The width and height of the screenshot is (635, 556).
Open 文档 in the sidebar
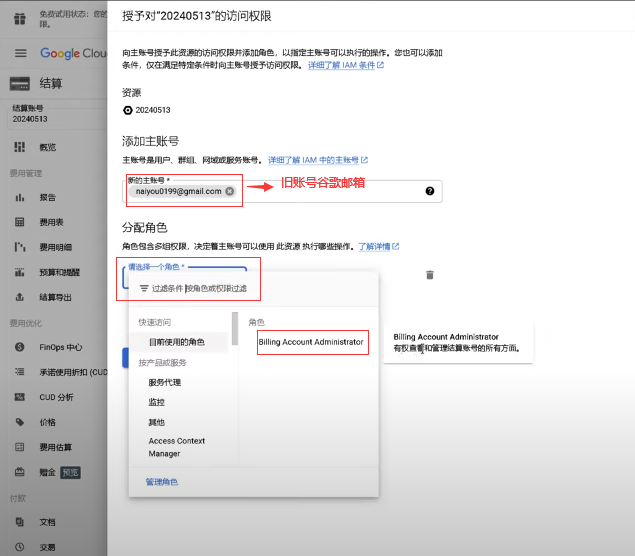[x=47, y=522]
